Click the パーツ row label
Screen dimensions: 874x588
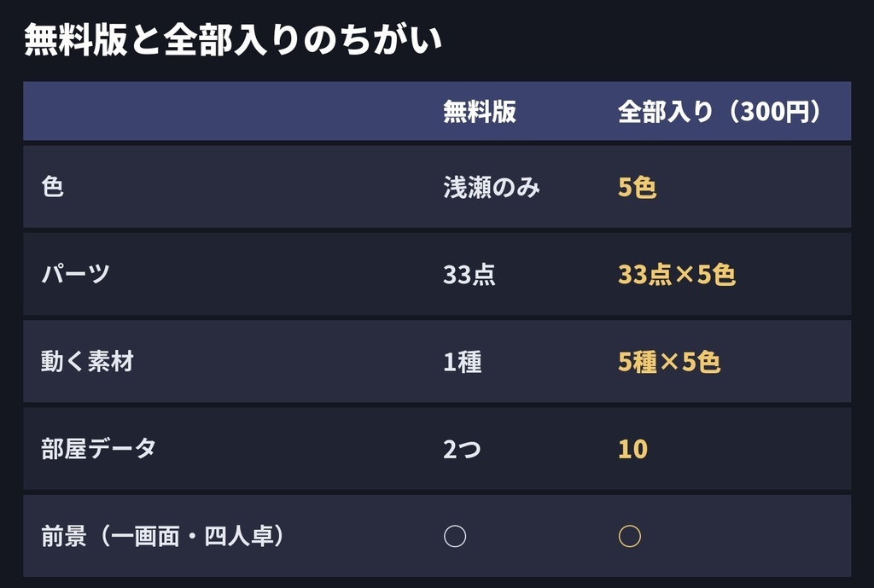pos(75,274)
